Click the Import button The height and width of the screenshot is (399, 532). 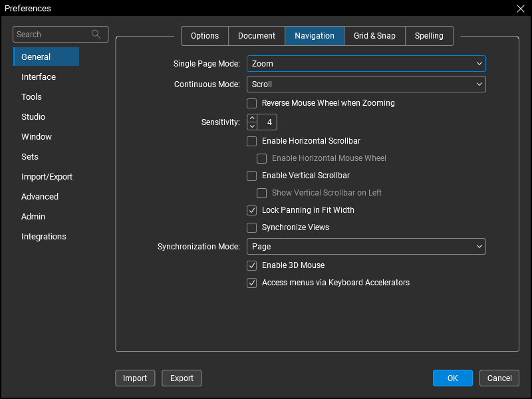click(135, 378)
